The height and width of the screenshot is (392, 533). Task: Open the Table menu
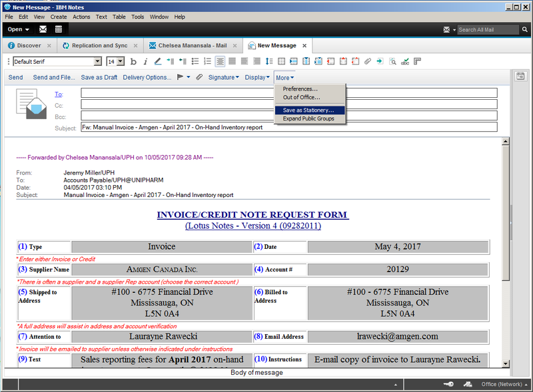click(119, 17)
